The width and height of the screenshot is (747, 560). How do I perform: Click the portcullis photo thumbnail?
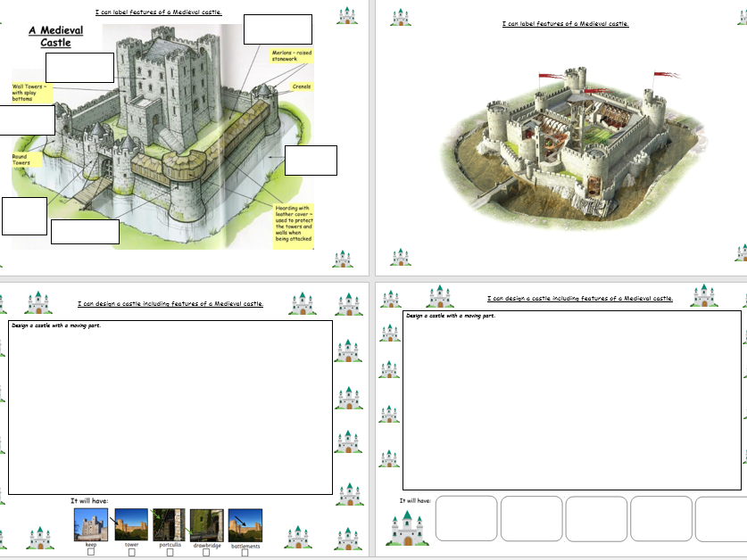tap(169, 524)
